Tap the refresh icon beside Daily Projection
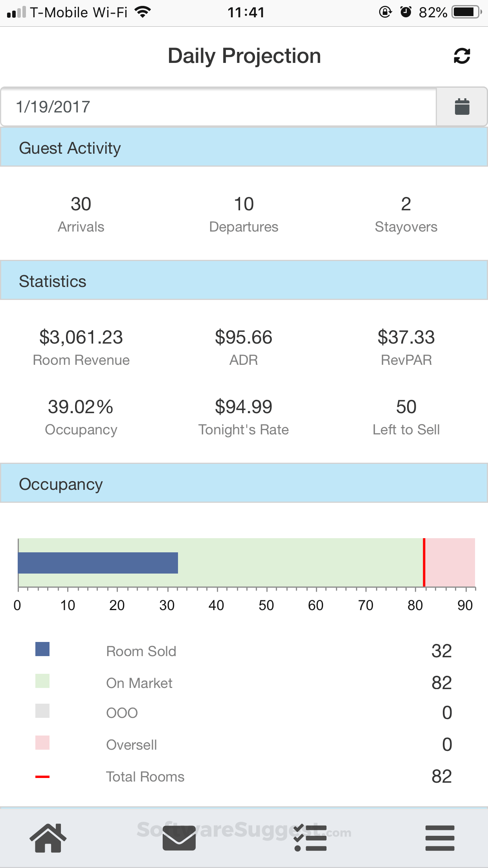Screen dimensions: 488x868 [x=462, y=56]
